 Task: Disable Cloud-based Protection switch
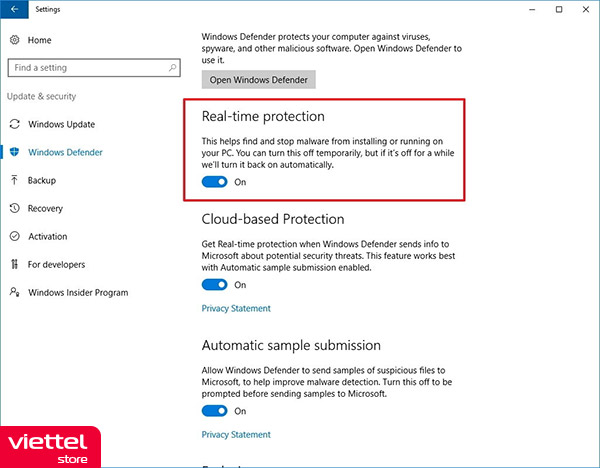click(x=214, y=285)
